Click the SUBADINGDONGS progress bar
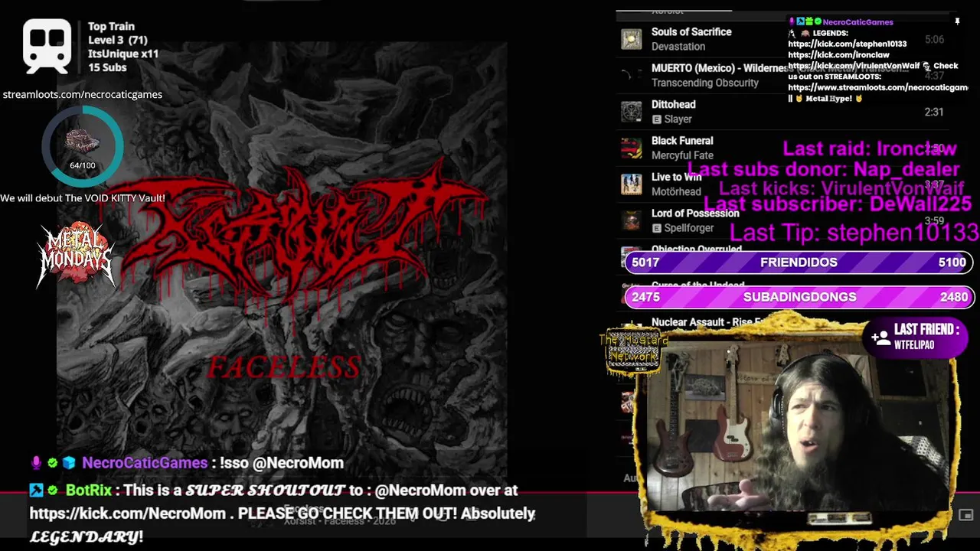Image resolution: width=980 pixels, height=551 pixels. point(799,297)
